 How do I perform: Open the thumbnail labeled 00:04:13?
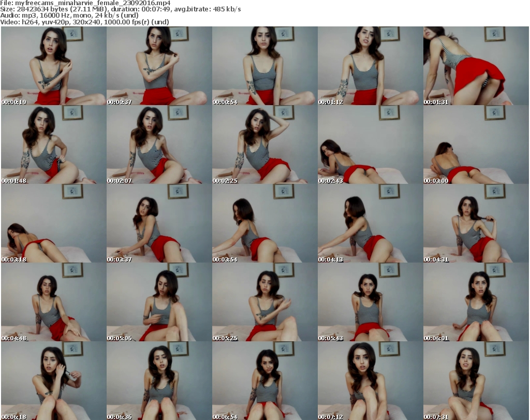[x=370, y=224]
